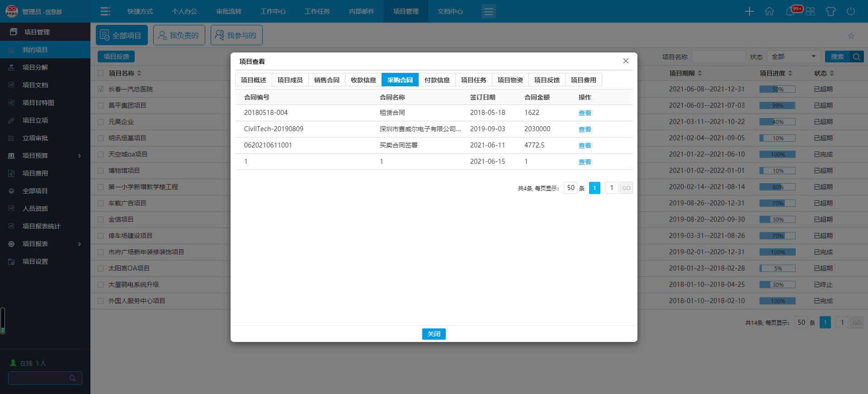Switch to the 项目成员 tab
The image size is (868, 394).
pos(290,80)
